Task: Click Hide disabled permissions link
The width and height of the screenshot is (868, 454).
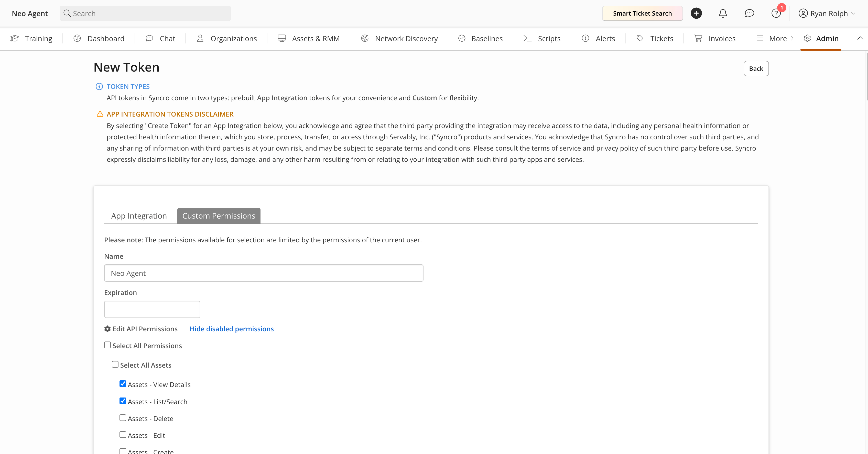Action: [232, 329]
